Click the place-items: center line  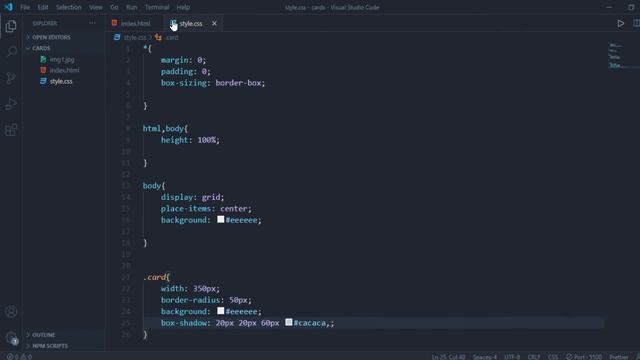(x=206, y=209)
